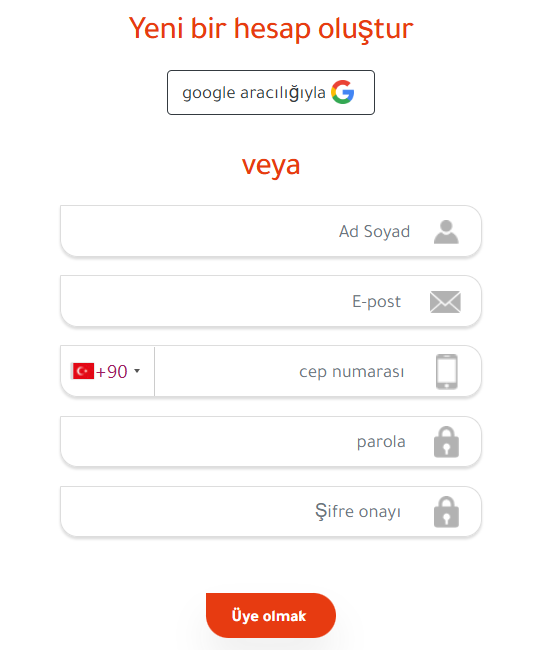Submit with the Üye olmak button
This screenshot has width=549, height=650.
click(271, 616)
